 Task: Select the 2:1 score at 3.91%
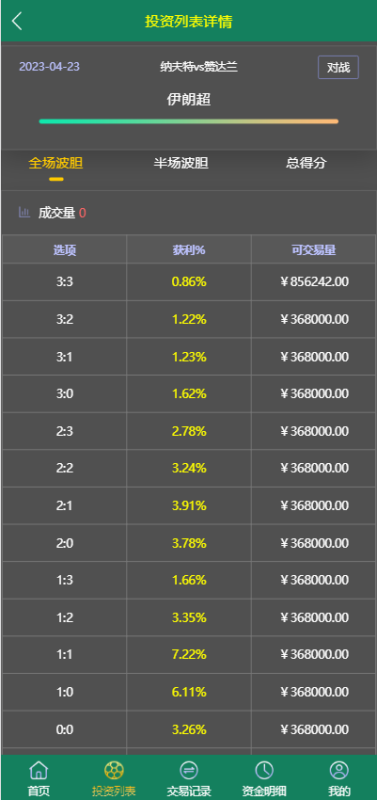(x=189, y=506)
